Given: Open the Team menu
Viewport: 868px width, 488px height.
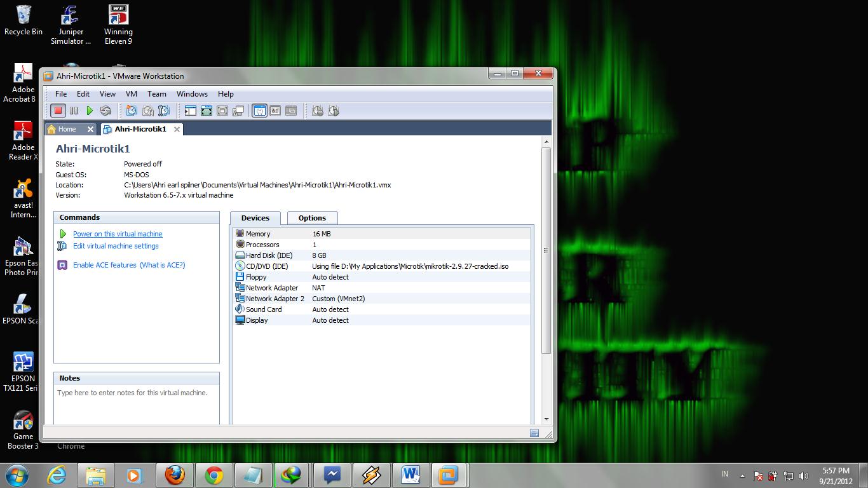Looking at the screenshot, I should 157,93.
